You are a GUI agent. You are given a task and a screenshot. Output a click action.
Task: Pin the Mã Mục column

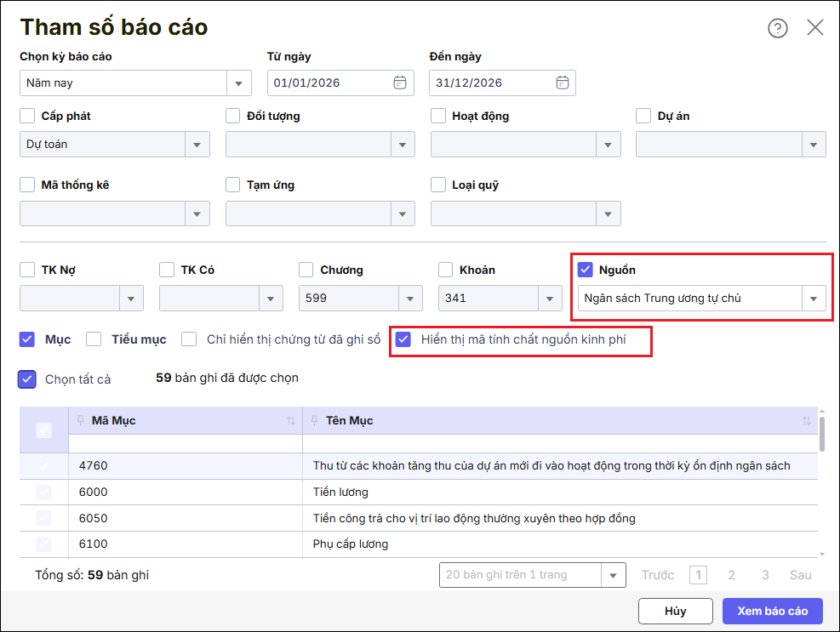[80, 420]
